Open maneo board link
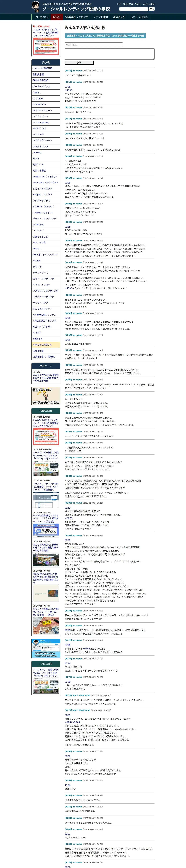 pos(46,261)
